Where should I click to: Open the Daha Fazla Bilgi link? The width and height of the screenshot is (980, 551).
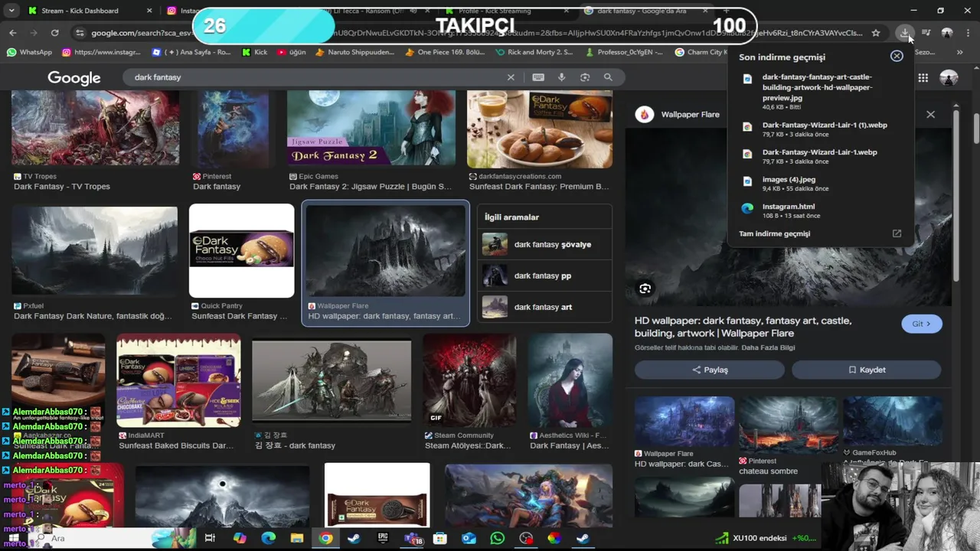click(x=766, y=347)
